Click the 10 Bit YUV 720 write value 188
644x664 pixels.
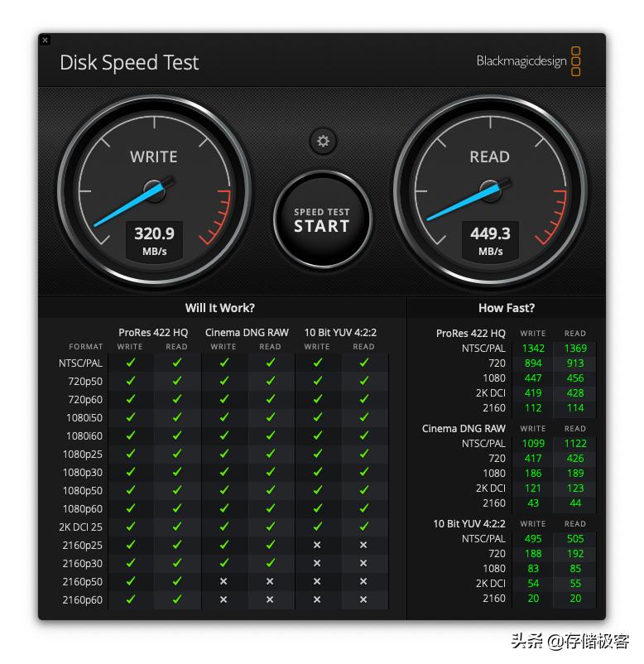(x=533, y=554)
